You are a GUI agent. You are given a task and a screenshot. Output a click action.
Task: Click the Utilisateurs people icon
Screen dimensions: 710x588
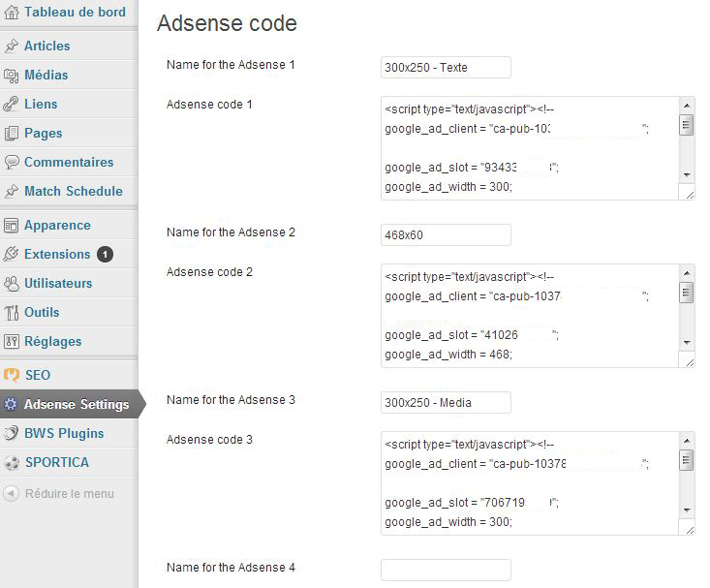tap(12, 283)
